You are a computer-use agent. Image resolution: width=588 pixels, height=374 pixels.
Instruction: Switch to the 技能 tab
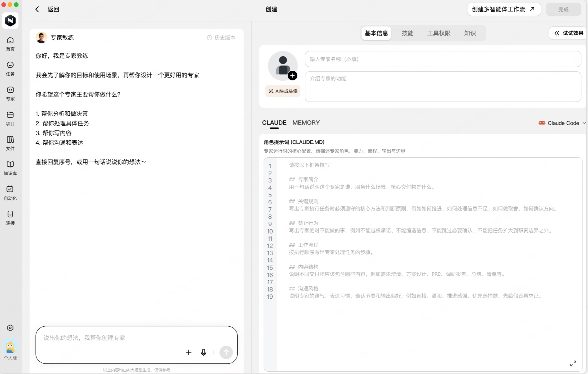coord(408,33)
